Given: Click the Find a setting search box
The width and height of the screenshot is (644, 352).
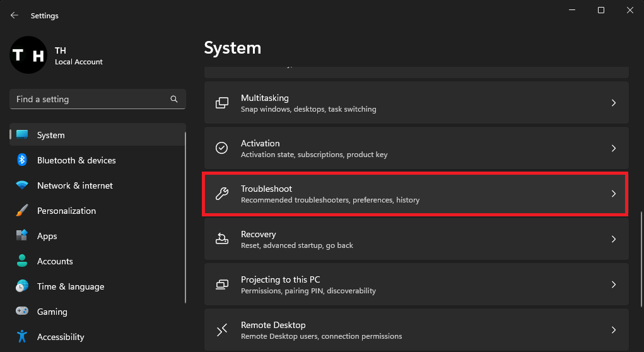Looking at the screenshot, I should pos(91,99).
